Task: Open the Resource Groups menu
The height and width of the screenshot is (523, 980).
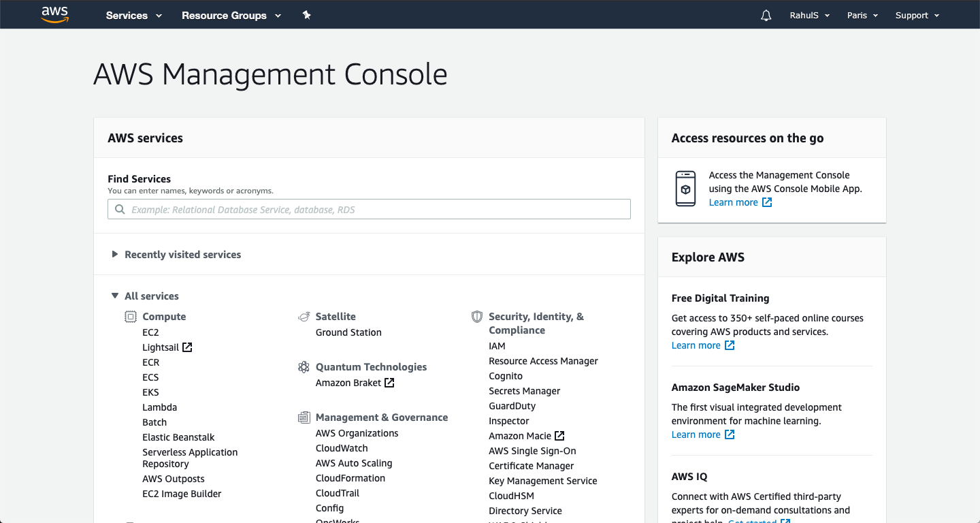Action: pyautogui.click(x=231, y=16)
